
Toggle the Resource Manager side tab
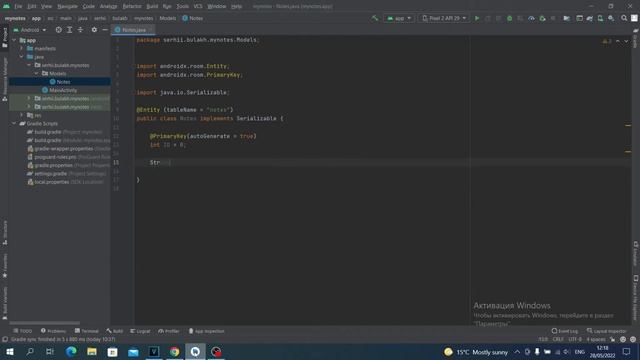[4, 79]
